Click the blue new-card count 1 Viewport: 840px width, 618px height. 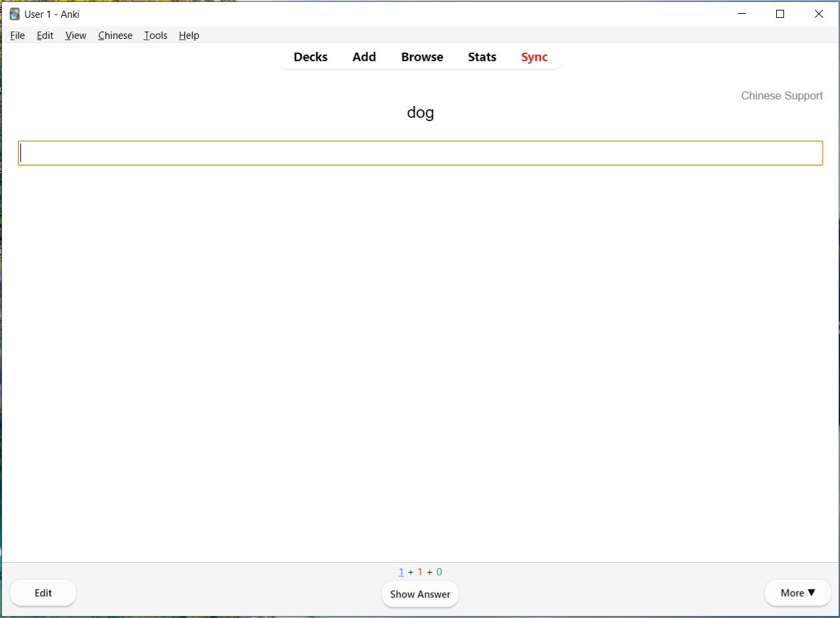tap(401, 572)
